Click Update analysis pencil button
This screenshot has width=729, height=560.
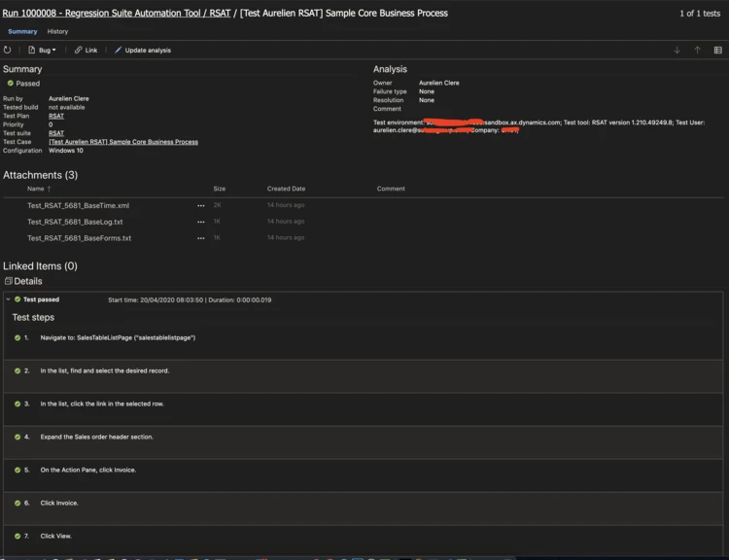coord(142,50)
